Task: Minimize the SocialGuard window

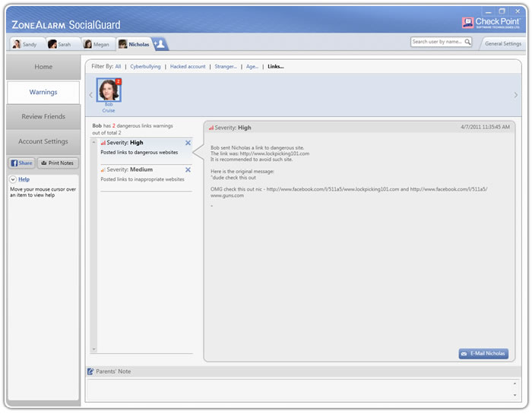Action: 488,12
